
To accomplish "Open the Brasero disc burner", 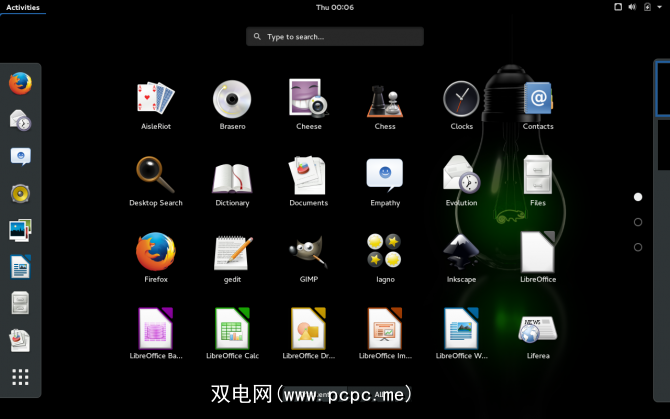I will 232,105.
